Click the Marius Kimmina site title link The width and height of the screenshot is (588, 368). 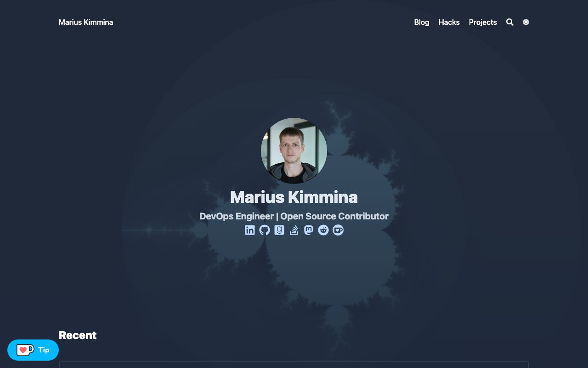pos(86,22)
